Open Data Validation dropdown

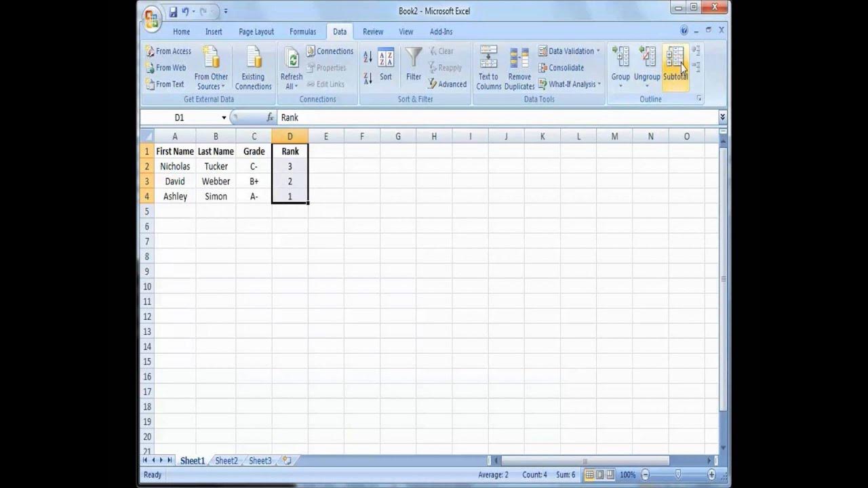[x=598, y=52]
